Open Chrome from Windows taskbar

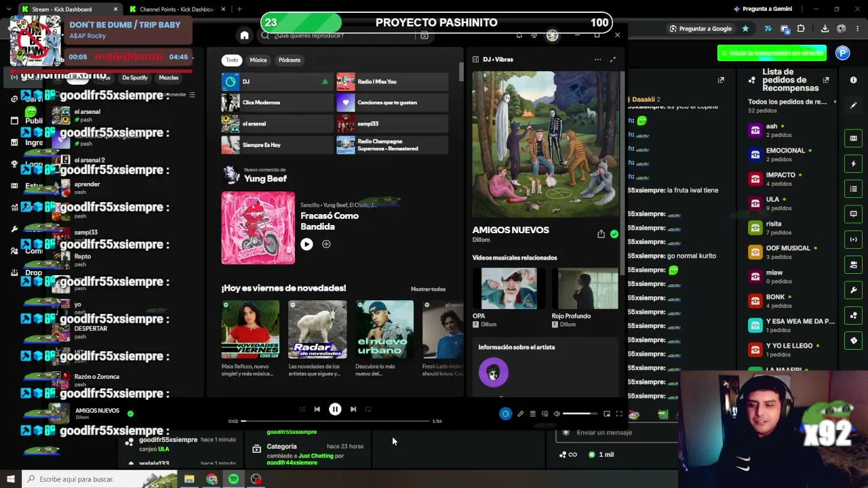(212, 479)
